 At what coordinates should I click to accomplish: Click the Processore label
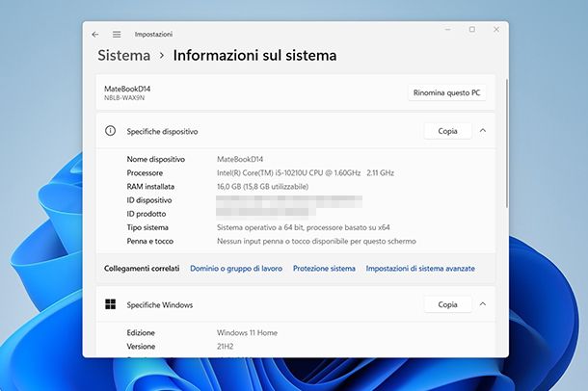tap(145, 173)
